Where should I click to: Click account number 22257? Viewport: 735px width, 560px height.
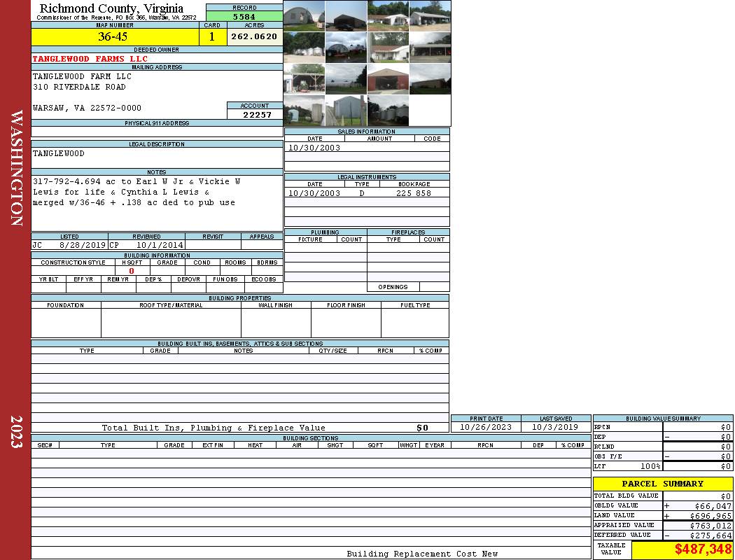click(x=255, y=114)
